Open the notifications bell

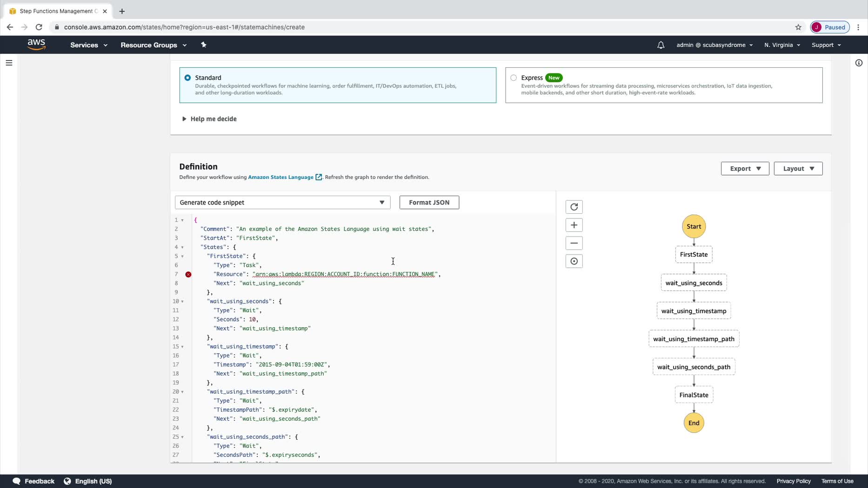click(661, 45)
